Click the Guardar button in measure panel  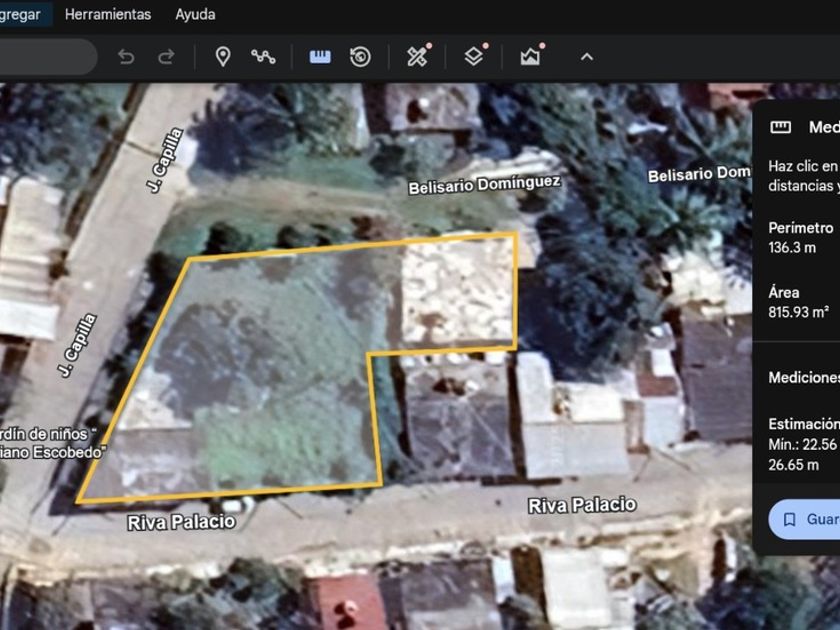(x=806, y=520)
